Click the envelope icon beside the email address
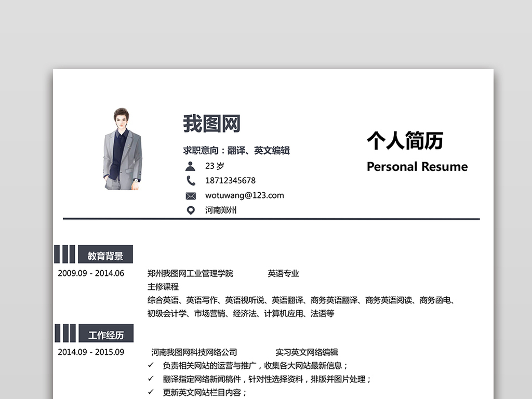This screenshot has width=532, height=399. pos(191,195)
